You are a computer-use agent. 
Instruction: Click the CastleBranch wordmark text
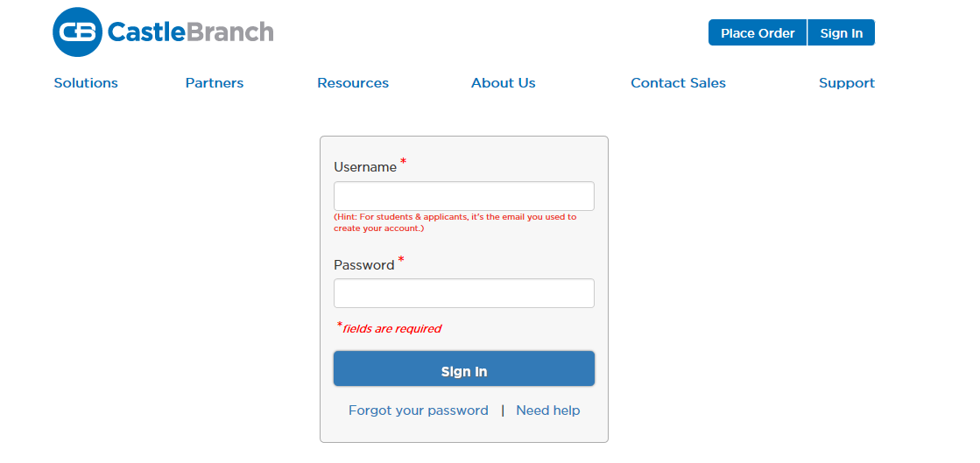click(x=190, y=32)
